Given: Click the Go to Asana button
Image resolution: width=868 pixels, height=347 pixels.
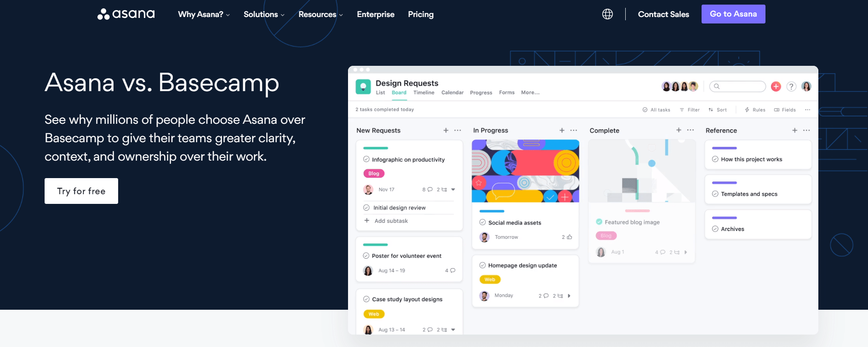Looking at the screenshot, I should [x=733, y=14].
